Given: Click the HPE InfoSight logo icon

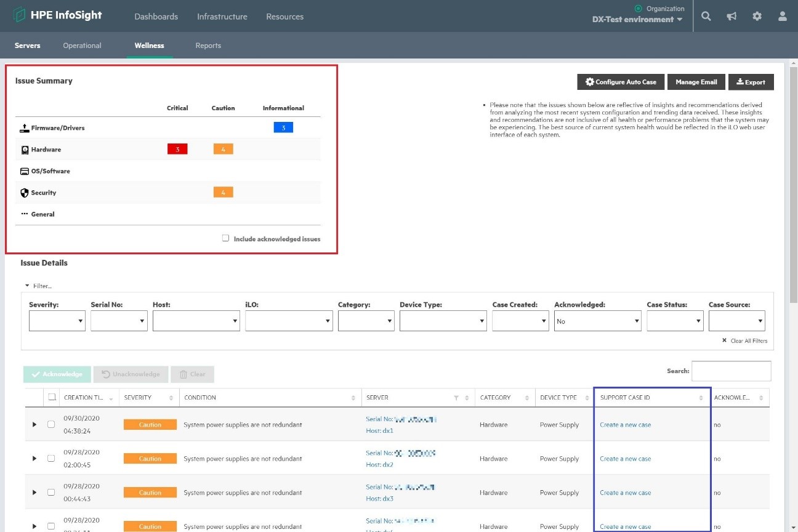Looking at the screenshot, I should (x=19, y=15).
